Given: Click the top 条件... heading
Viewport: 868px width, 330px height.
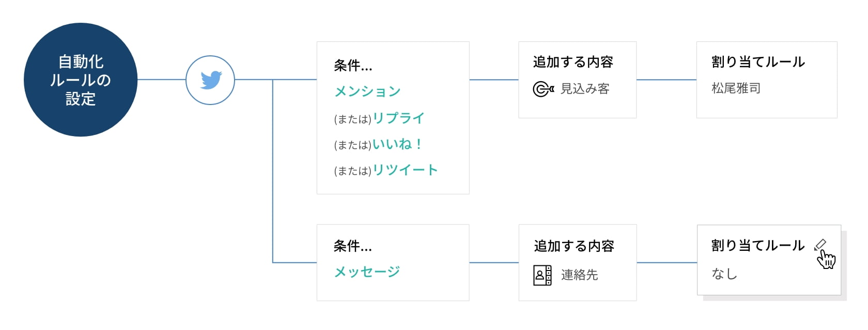Looking at the screenshot, I should (353, 66).
